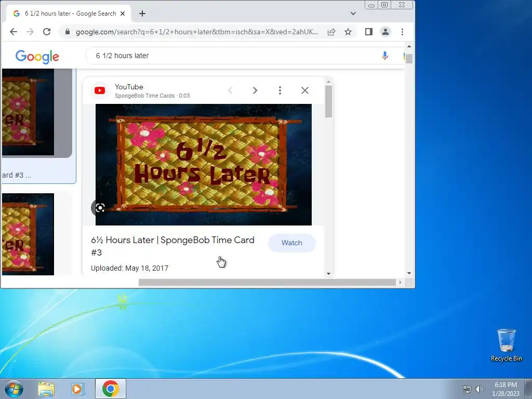Open the large 6½ Hours Later image
This screenshot has height=399, width=532.
204,165
